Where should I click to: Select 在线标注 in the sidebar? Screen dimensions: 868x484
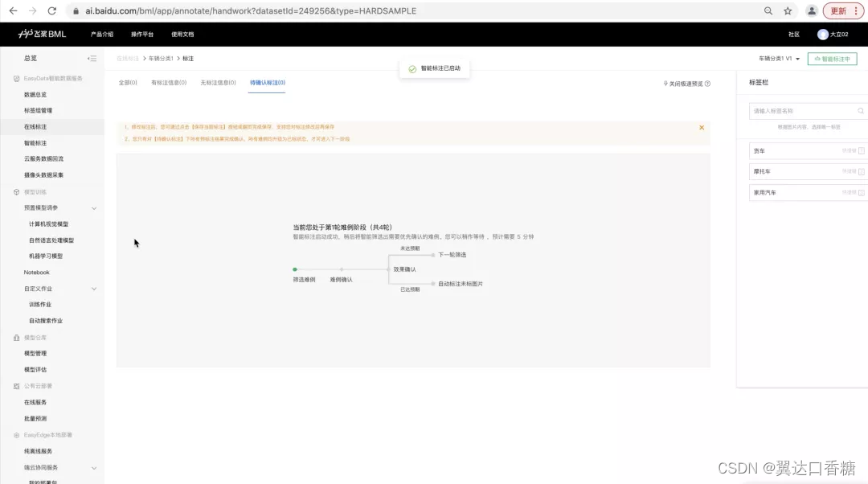[35, 127]
